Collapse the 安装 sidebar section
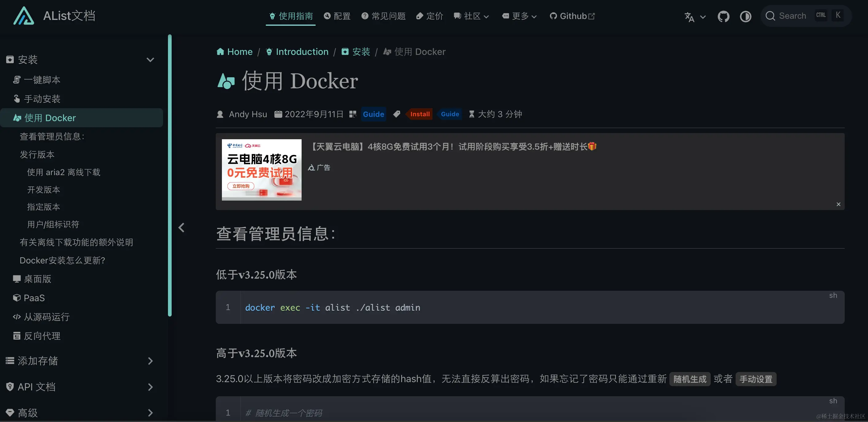 click(150, 60)
